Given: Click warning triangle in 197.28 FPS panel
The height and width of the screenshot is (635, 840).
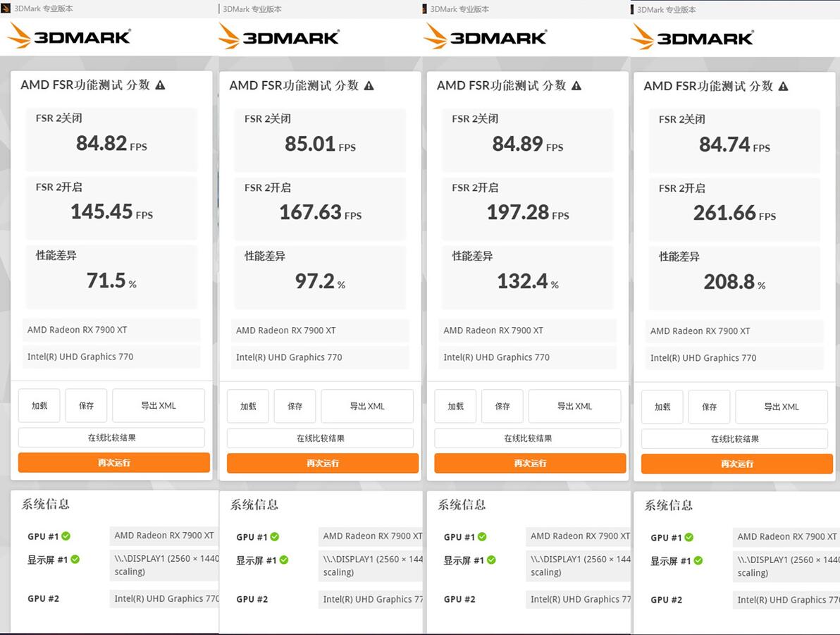Looking at the screenshot, I should point(576,86).
